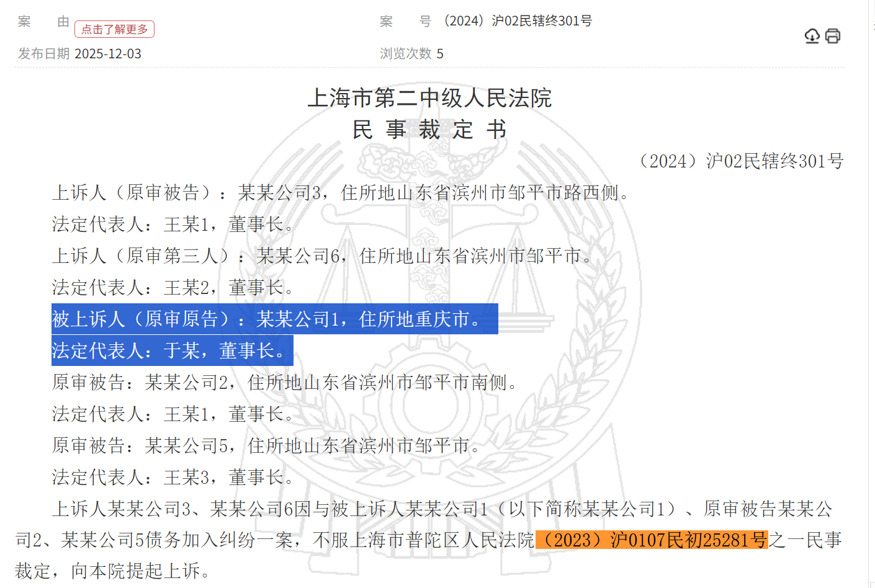Click the case number in the top header row
This screenshot has height=588, width=875.
[518, 21]
